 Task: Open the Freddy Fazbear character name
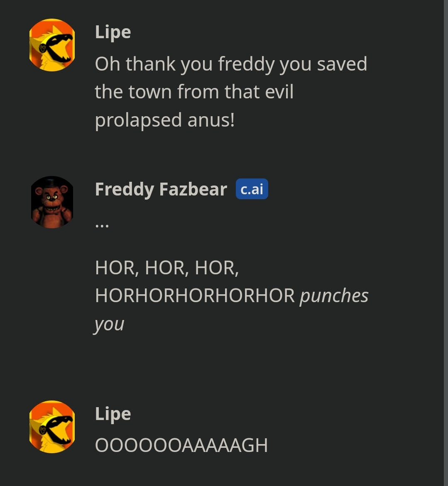(x=161, y=189)
